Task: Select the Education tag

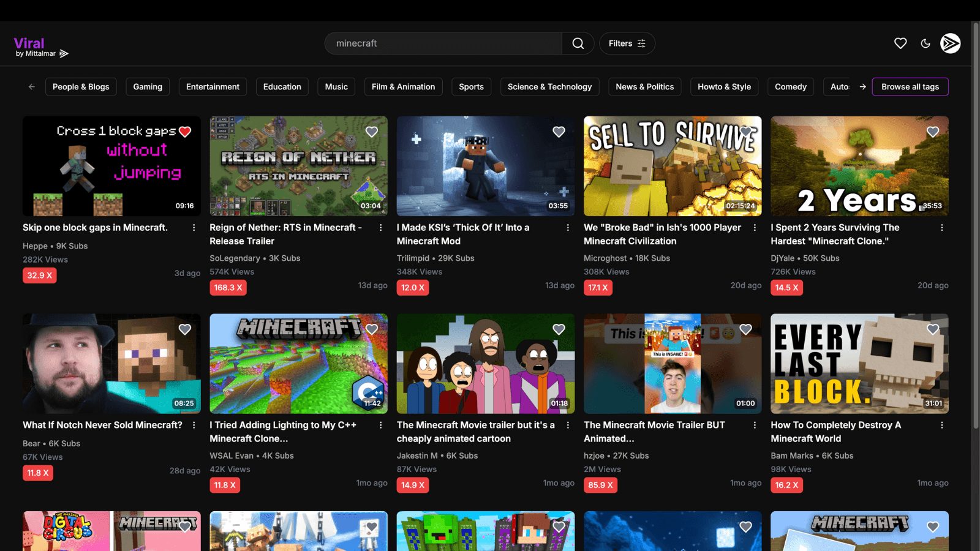Action: (x=282, y=87)
